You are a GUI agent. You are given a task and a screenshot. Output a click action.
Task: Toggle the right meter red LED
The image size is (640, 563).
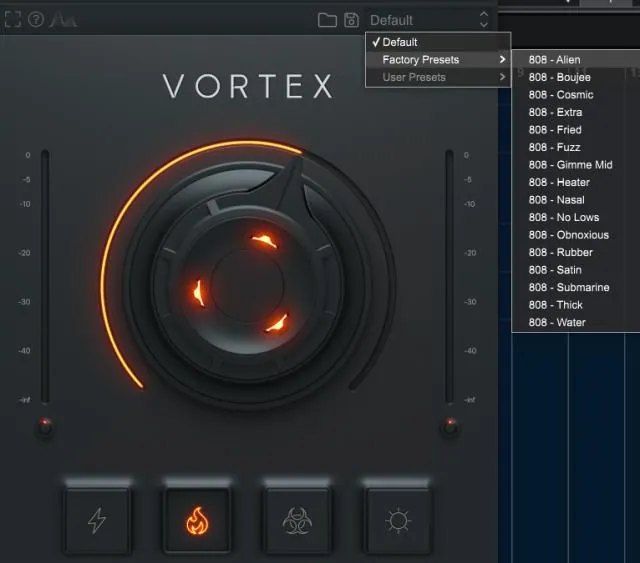pyautogui.click(x=450, y=427)
